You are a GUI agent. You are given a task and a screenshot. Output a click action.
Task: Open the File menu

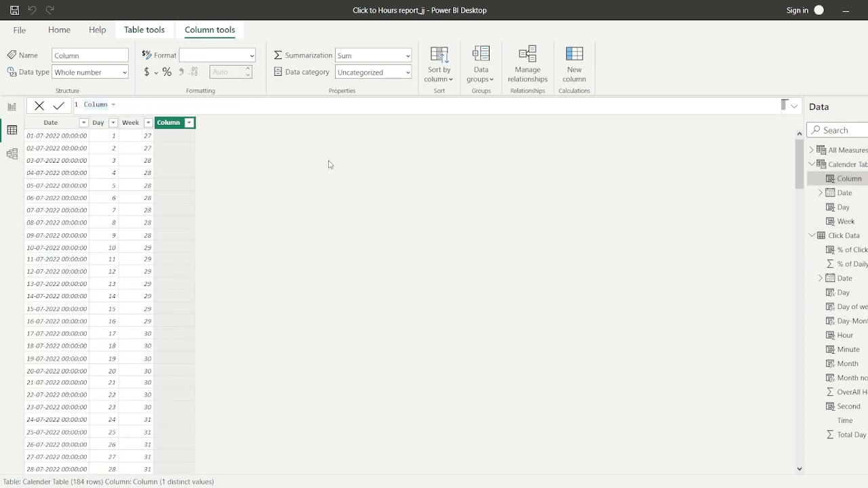point(20,30)
